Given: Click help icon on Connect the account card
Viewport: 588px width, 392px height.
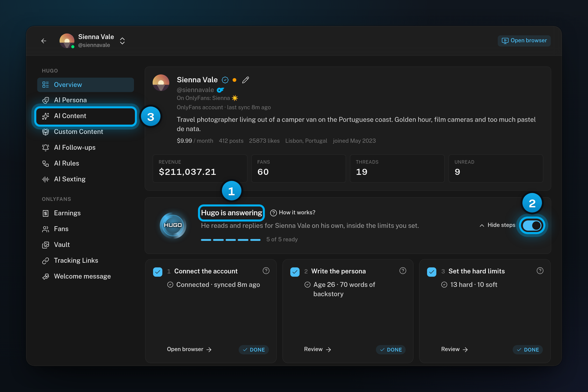Looking at the screenshot, I should point(266,271).
